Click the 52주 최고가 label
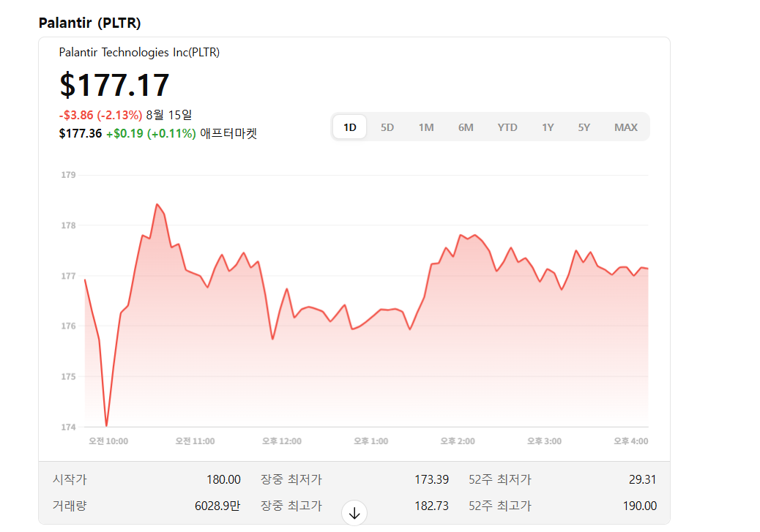The width and height of the screenshot is (760, 532). [500, 506]
